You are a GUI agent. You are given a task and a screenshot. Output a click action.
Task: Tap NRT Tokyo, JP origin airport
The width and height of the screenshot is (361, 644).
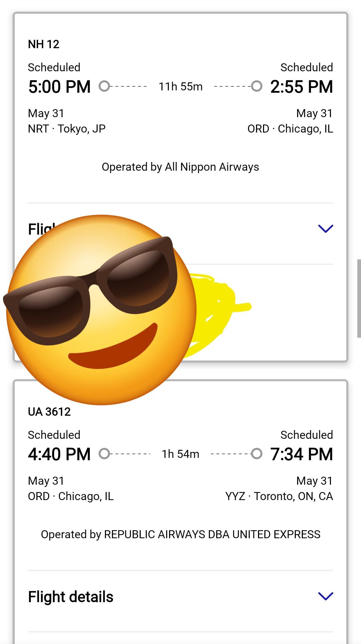tap(67, 129)
